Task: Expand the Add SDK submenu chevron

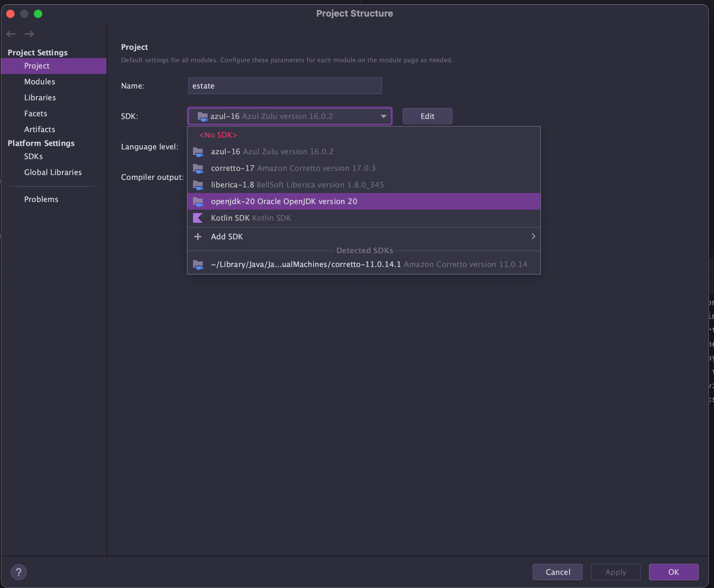Action: tap(533, 236)
